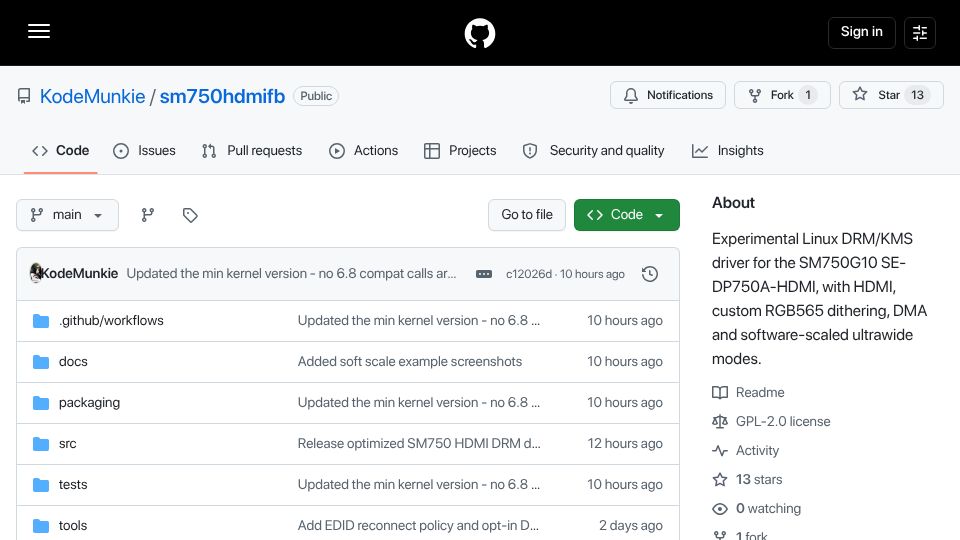The width and height of the screenshot is (960, 540).
Task: Click the Activity pulse icon
Action: click(x=720, y=451)
